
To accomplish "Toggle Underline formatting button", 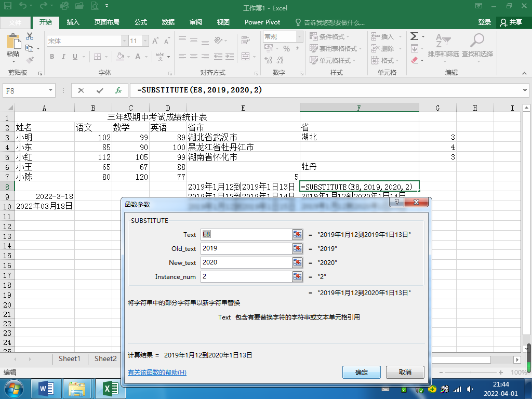I will [75, 56].
